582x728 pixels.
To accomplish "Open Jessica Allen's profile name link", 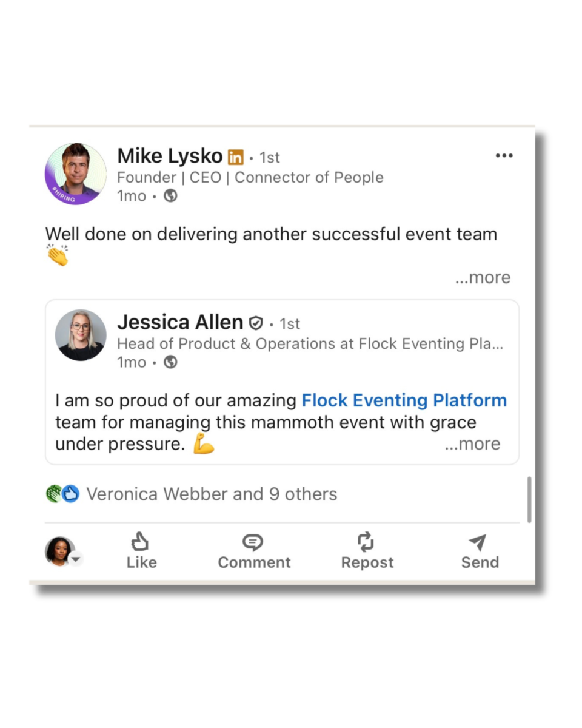I will click(x=180, y=322).
